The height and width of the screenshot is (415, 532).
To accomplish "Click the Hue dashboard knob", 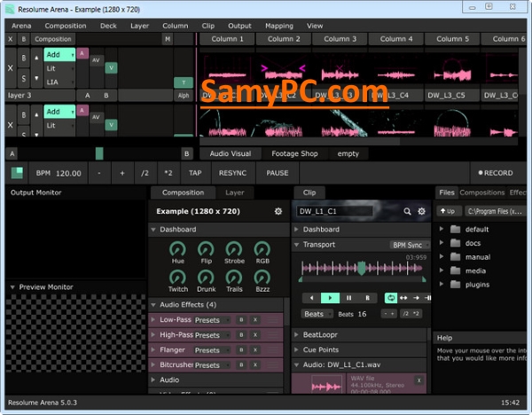I will click(x=178, y=249).
